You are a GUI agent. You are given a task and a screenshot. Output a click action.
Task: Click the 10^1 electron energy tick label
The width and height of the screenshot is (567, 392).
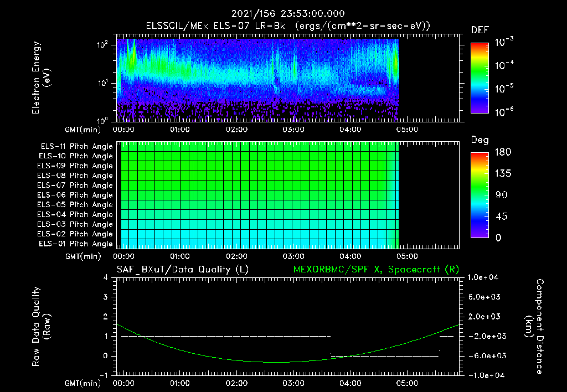click(102, 83)
